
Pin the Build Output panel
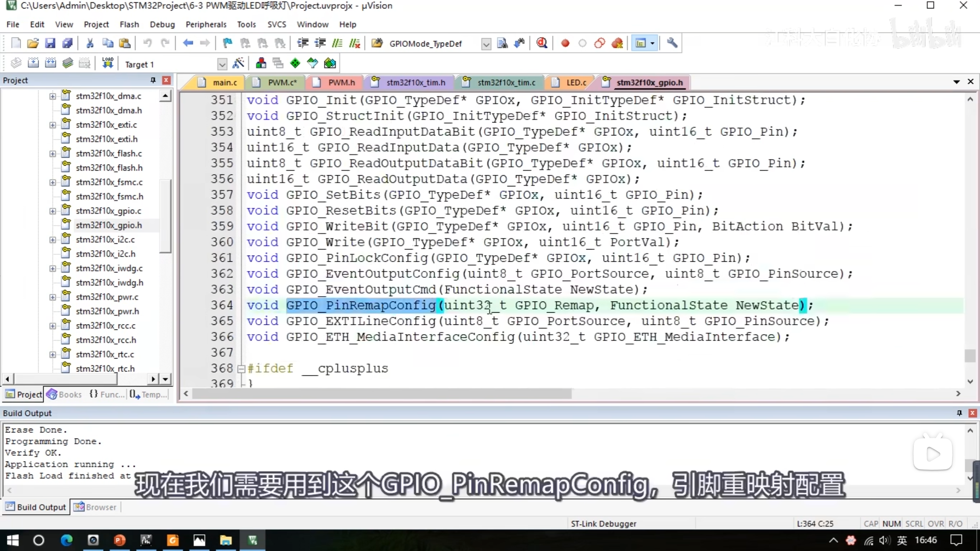959,413
